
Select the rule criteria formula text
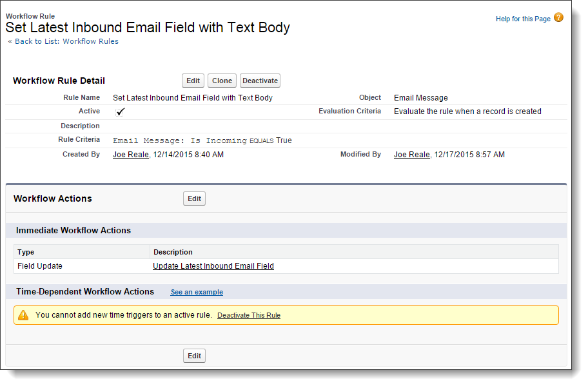click(202, 140)
